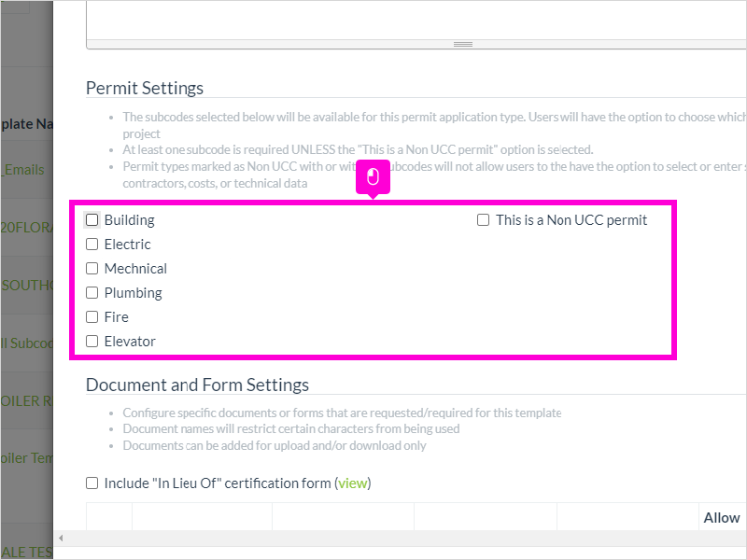Open the green view link for certification form

353,483
